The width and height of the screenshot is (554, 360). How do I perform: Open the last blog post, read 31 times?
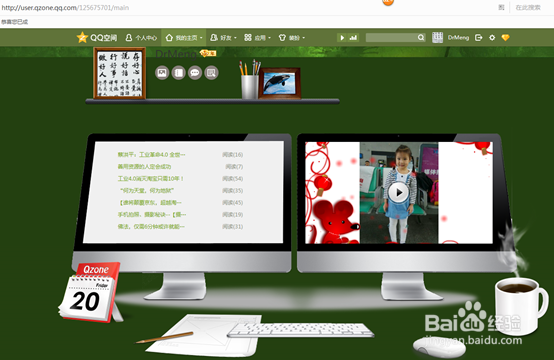point(151,227)
